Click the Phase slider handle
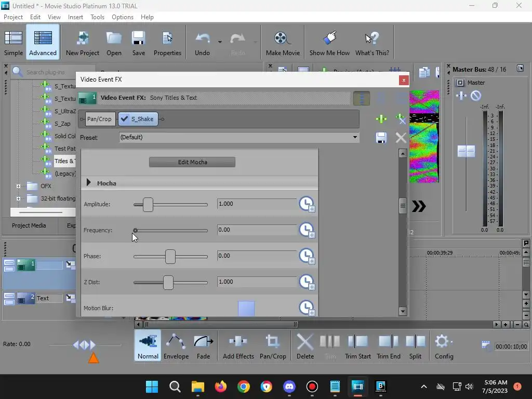This screenshot has height=399, width=532. click(x=170, y=257)
